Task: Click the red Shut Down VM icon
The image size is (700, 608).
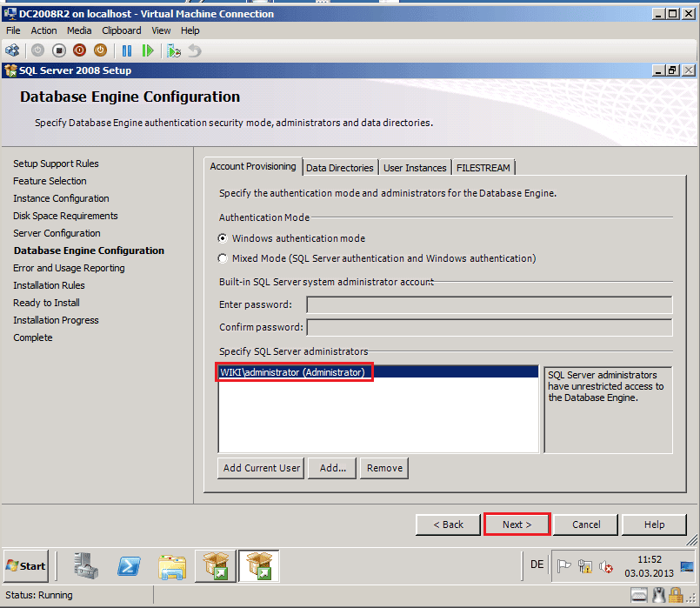Action: [79, 50]
